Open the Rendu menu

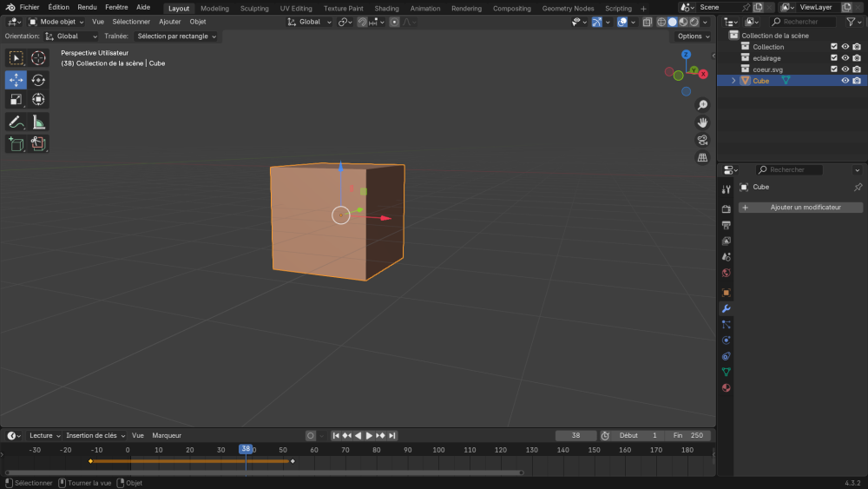point(87,7)
